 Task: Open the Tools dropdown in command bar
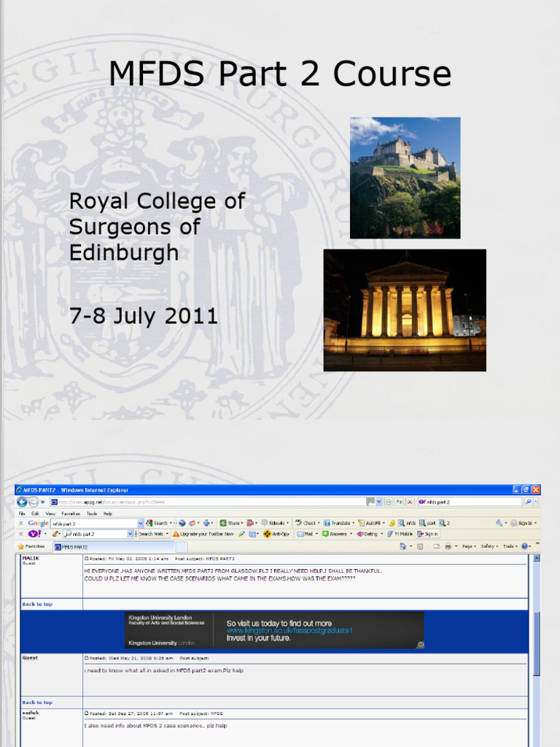[x=510, y=546]
